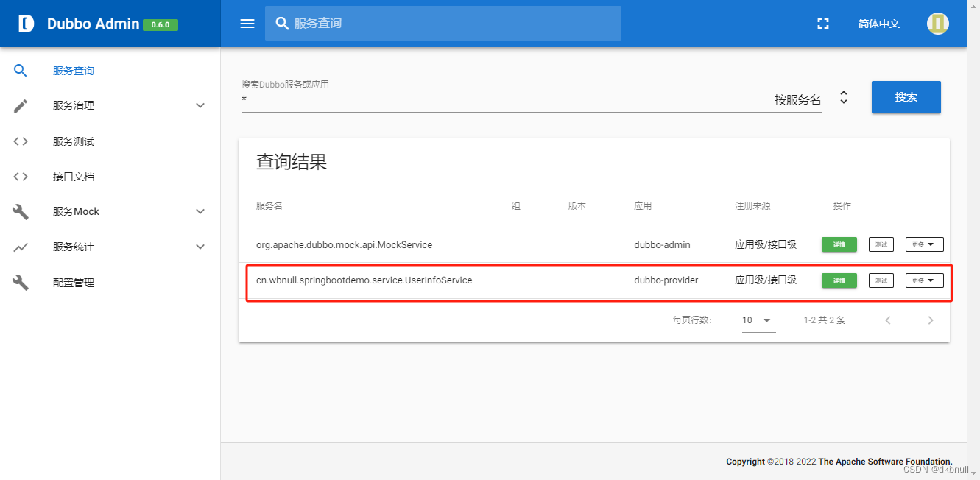Click the trend chart icon beside 服务统计
Viewport: 980px width, 480px height.
(21, 247)
